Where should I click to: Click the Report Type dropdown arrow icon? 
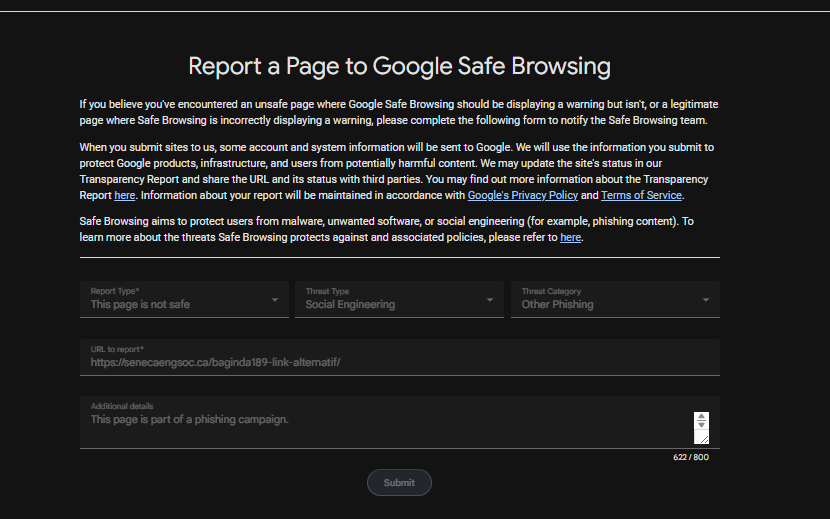tap(275, 300)
